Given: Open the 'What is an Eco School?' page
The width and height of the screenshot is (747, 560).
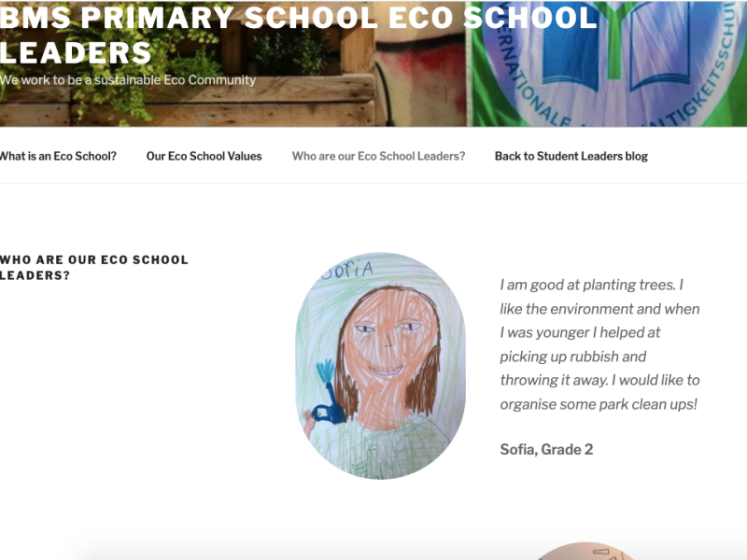Looking at the screenshot, I should 58,156.
